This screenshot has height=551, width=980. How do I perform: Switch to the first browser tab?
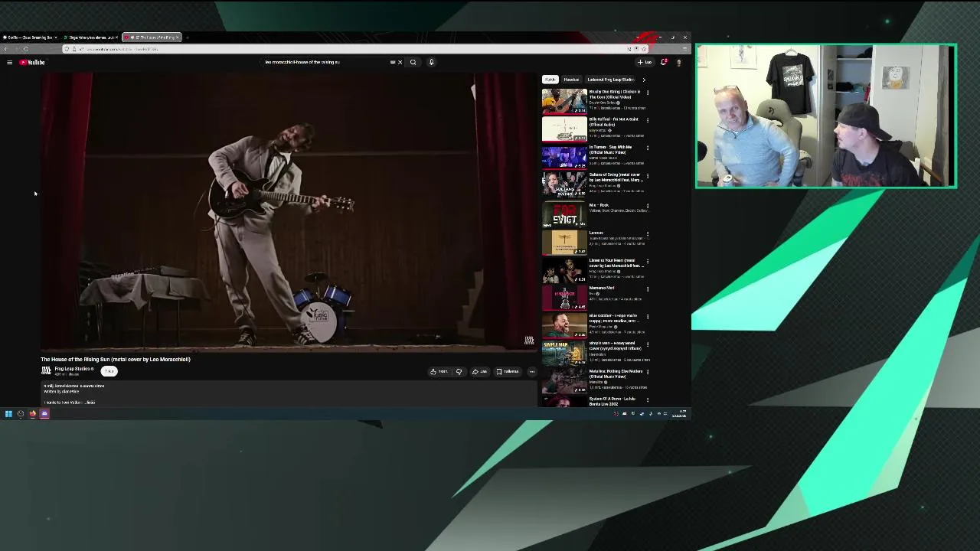click(31, 37)
